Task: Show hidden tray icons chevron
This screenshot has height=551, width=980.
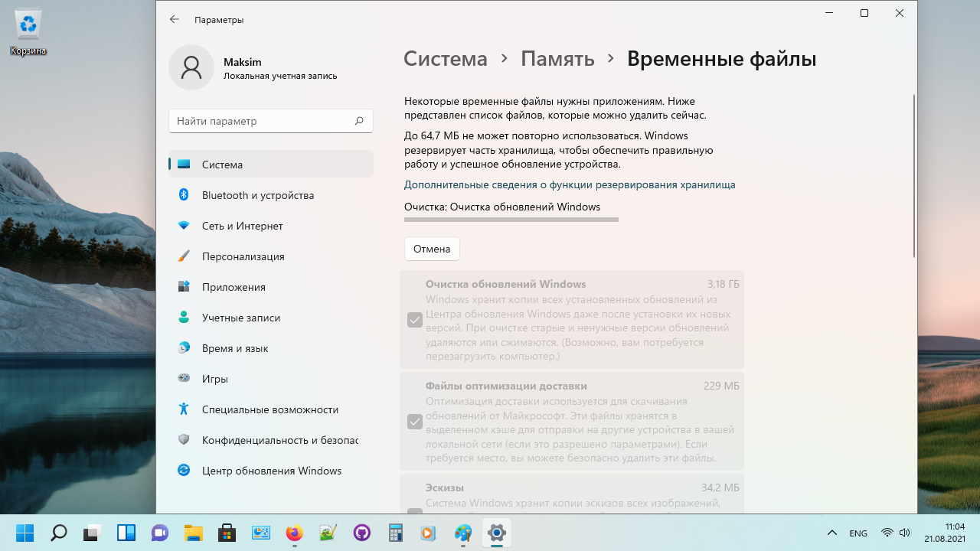Action: [x=832, y=533]
